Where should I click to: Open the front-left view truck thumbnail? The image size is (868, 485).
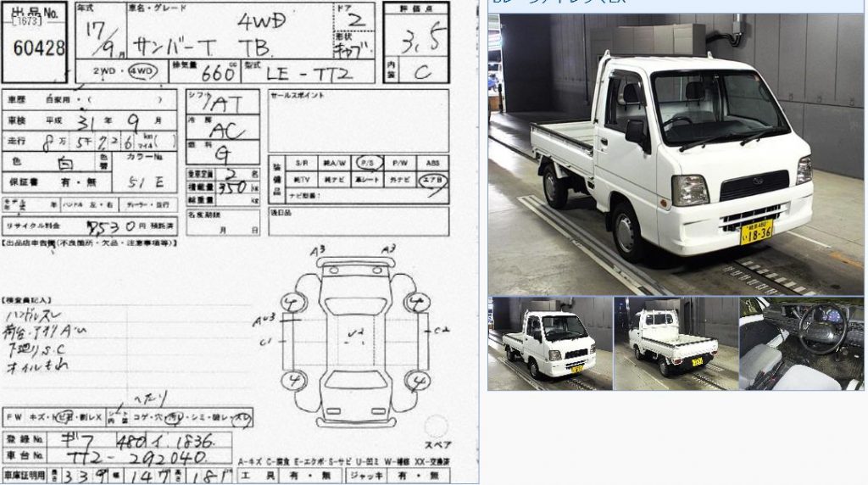[x=550, y=343]
